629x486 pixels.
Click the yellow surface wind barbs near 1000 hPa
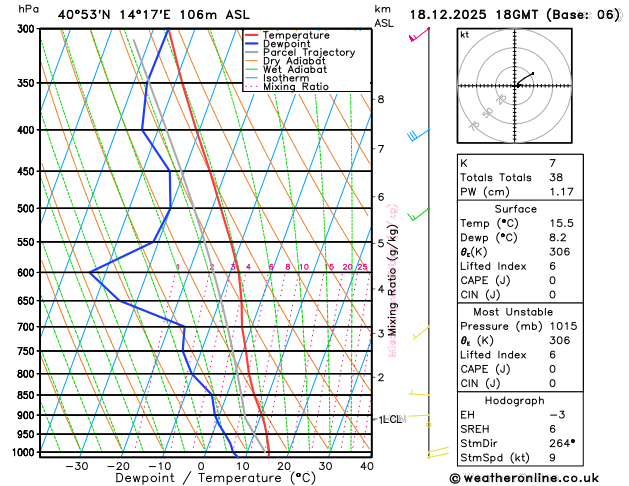click(x=438, y=452)
